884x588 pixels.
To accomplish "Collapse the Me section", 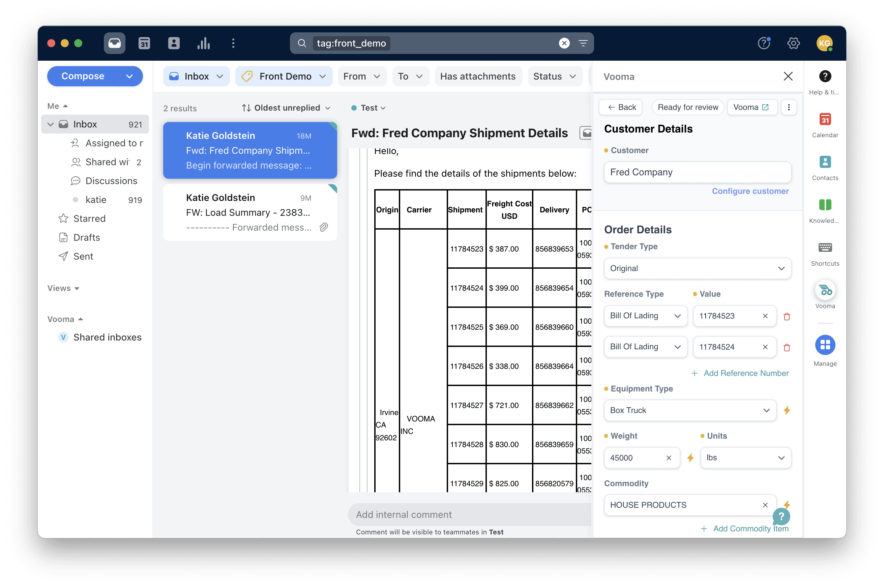I will [57, 106].
